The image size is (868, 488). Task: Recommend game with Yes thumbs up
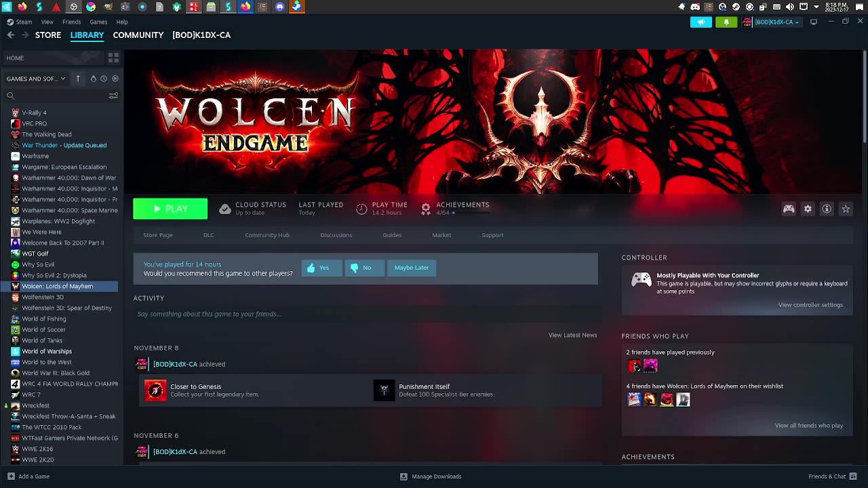pos(321,268)
